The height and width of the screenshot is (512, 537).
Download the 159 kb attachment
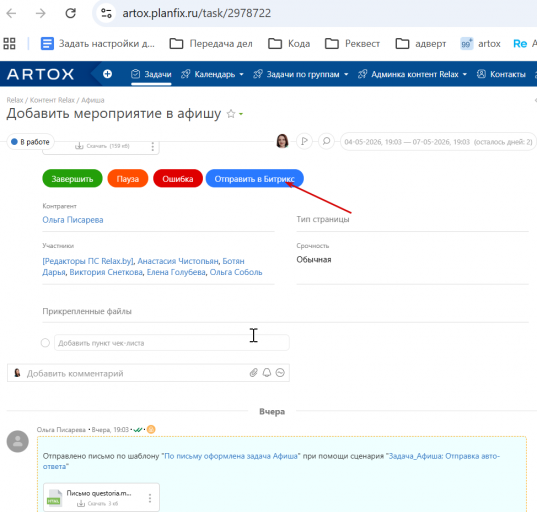[x=102, y=146]
